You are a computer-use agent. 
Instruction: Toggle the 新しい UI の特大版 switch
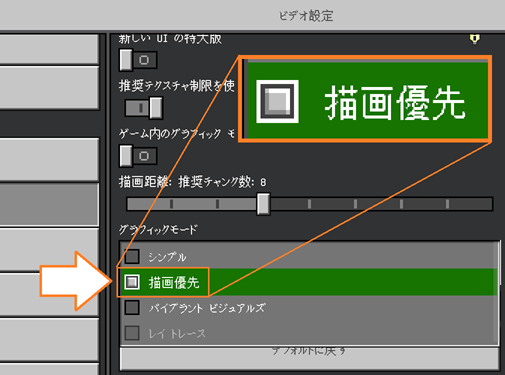(138, 60)
